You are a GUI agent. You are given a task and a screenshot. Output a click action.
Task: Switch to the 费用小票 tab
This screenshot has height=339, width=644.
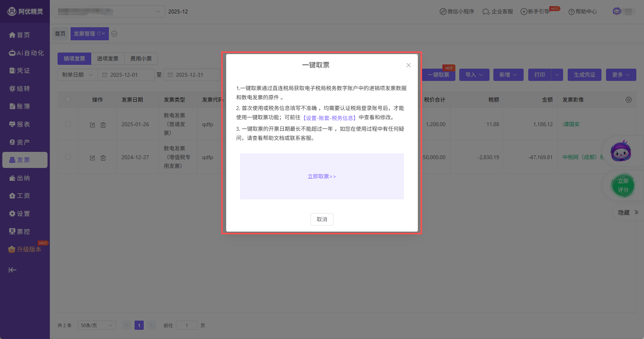[141, 59]
